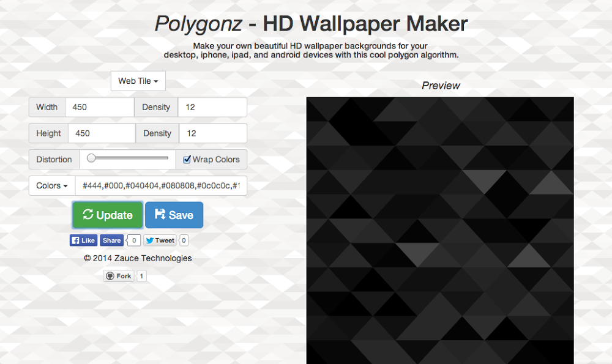This screenshot has width=612, height=364.
Task: Click the Tweet count bubble
Action: (184, 240)
